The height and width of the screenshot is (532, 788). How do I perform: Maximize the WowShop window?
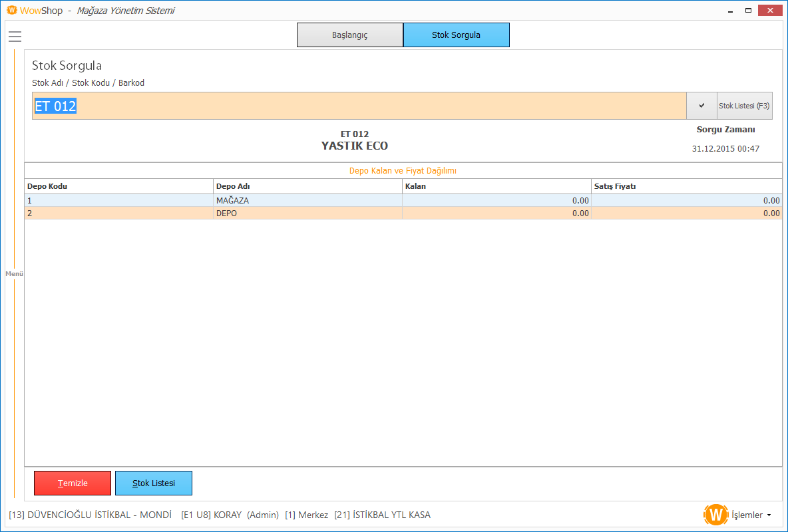[748, 11]
